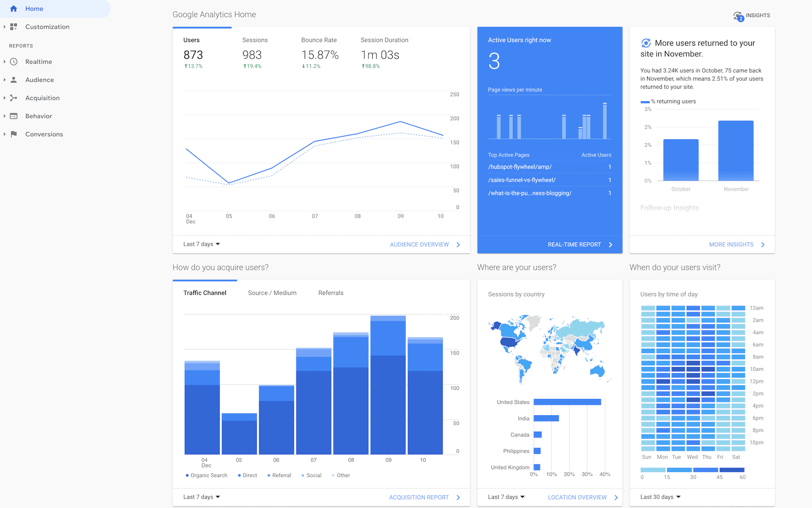Viewport: 812px width, 508px height.
Task: Expand the Customization sidebar section
Action: 5,27
